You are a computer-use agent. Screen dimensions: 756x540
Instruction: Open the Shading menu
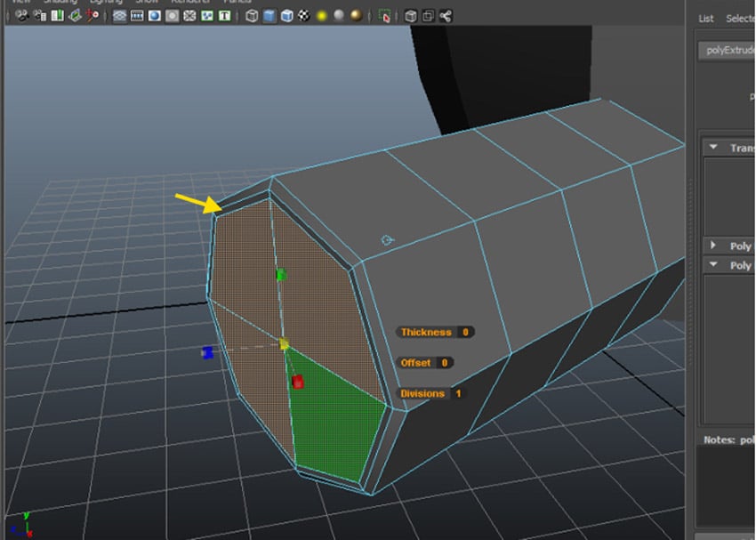pos(58,2)
